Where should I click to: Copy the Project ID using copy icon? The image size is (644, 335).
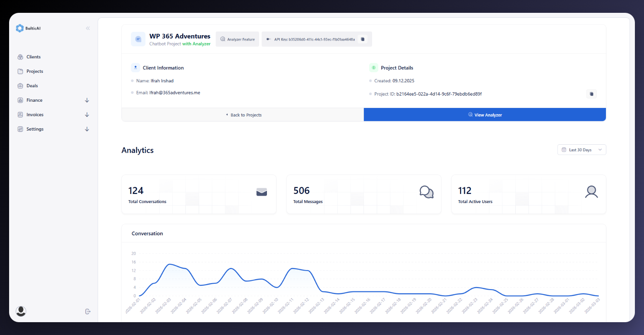[x=591, y=94]
